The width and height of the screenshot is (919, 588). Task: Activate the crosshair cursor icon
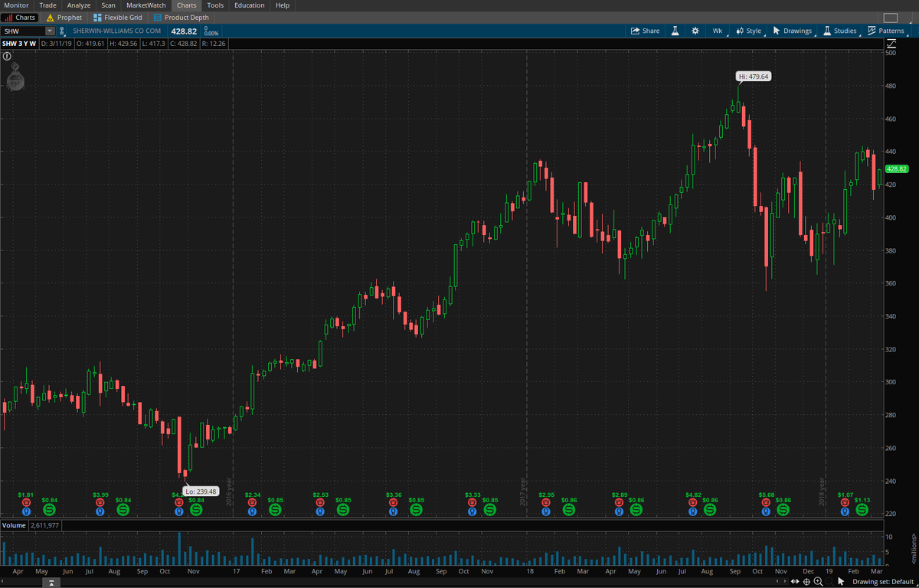[x=807, y=582]
